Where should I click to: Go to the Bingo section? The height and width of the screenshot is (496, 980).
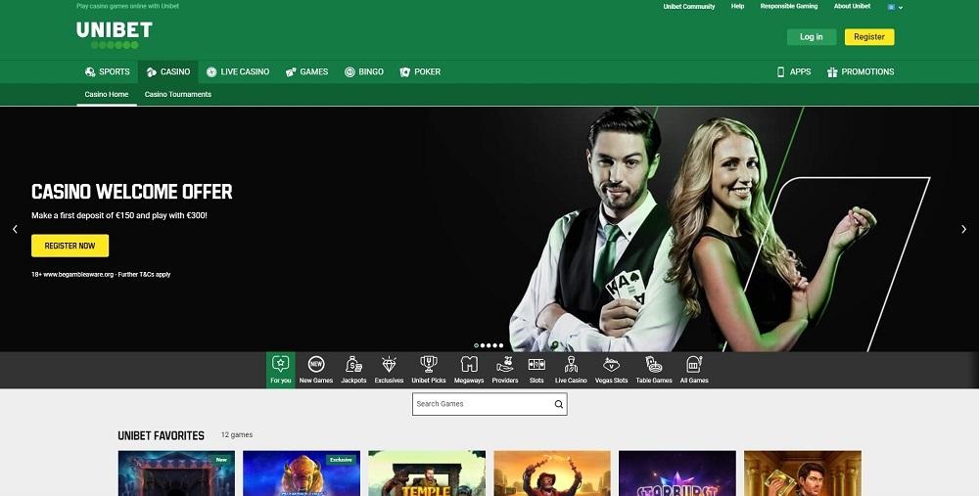[x=364, y=71]
